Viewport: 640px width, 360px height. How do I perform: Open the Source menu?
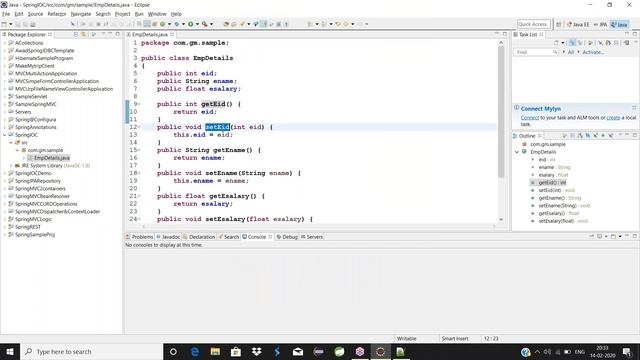pyautogui.click(x=35, y=14)
